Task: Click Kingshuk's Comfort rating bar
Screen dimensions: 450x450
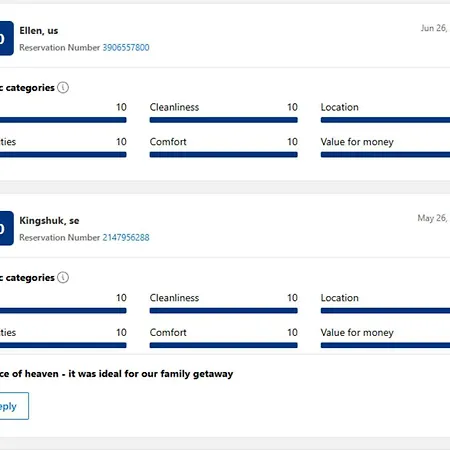Action: point(223,345)
